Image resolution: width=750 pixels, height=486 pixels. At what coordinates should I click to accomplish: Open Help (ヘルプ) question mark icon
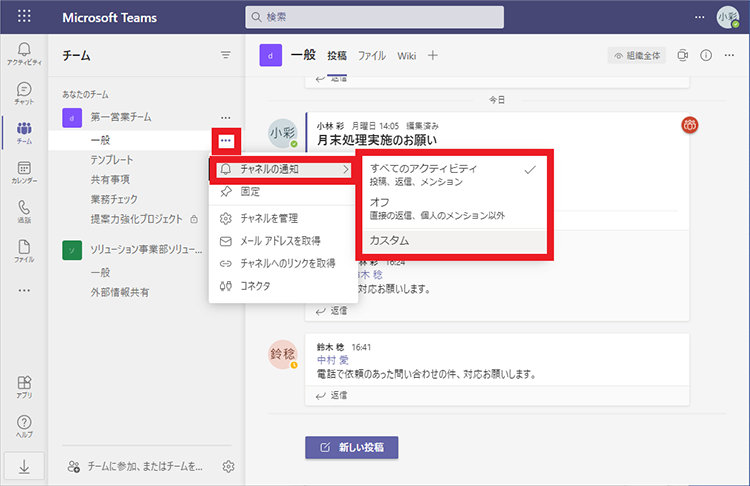(x=24, y=427)
